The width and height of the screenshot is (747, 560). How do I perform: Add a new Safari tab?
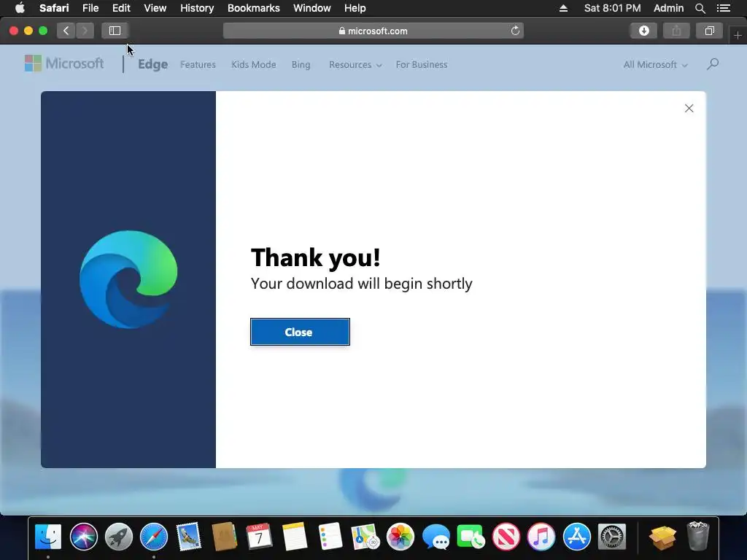(738, 36)
